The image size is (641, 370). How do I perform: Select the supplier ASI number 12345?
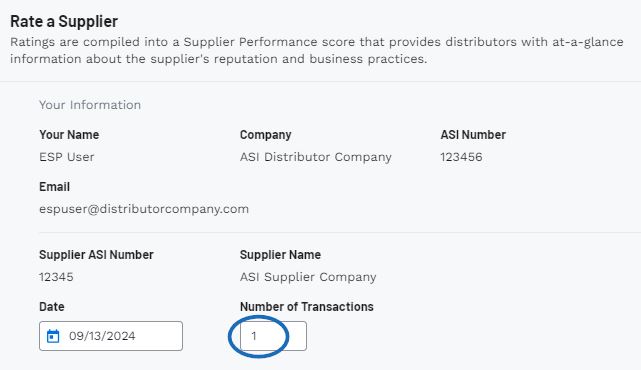tap(56, 277)
